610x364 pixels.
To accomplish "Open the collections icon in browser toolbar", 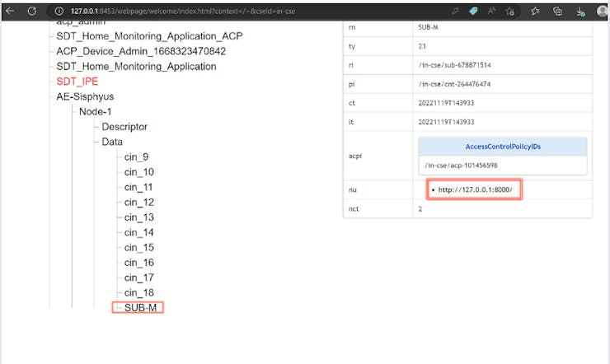I will pyautogui.click(x=557, y=11).
